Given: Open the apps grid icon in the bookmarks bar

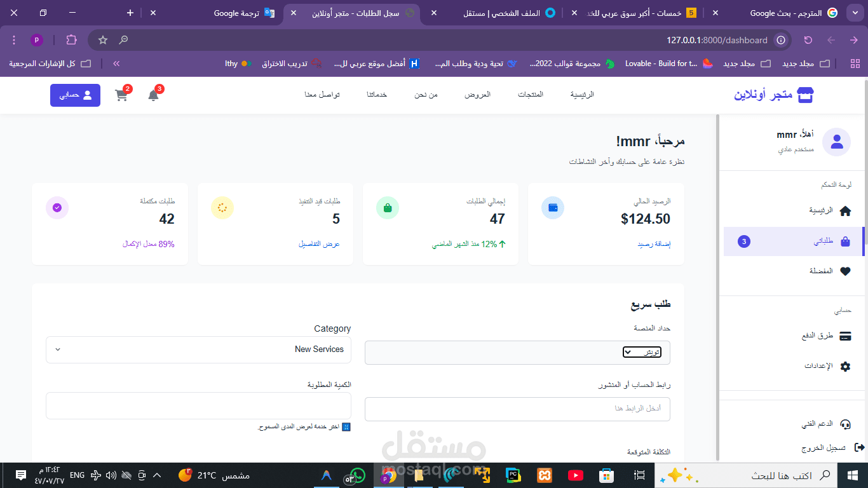Looking at the screenshot, I should (855, 64).
